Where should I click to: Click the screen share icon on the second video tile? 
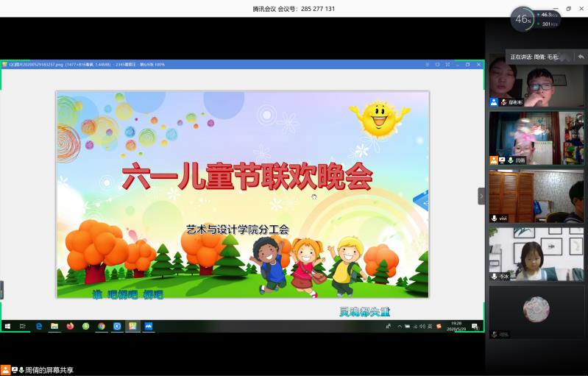pyautogui.click(x=502, y=160)
